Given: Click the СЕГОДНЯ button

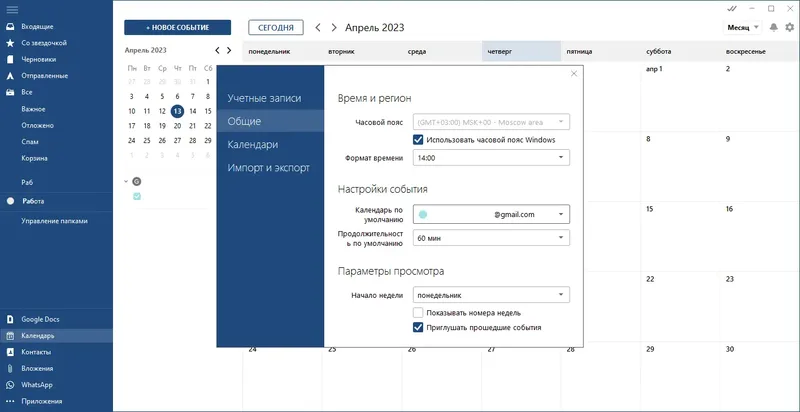Looking at the screenshot, I should 276,28.
